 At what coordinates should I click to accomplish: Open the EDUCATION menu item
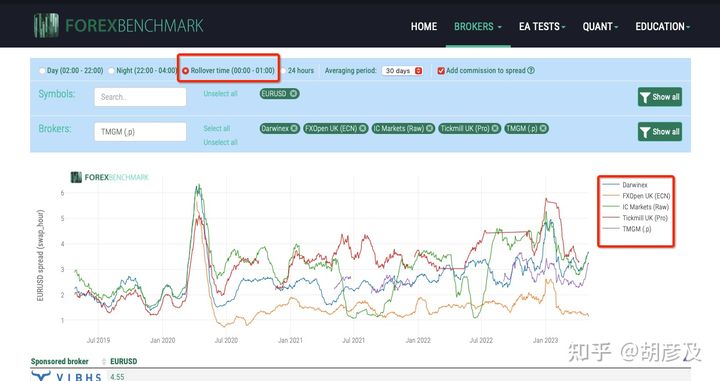click(663, 27)
